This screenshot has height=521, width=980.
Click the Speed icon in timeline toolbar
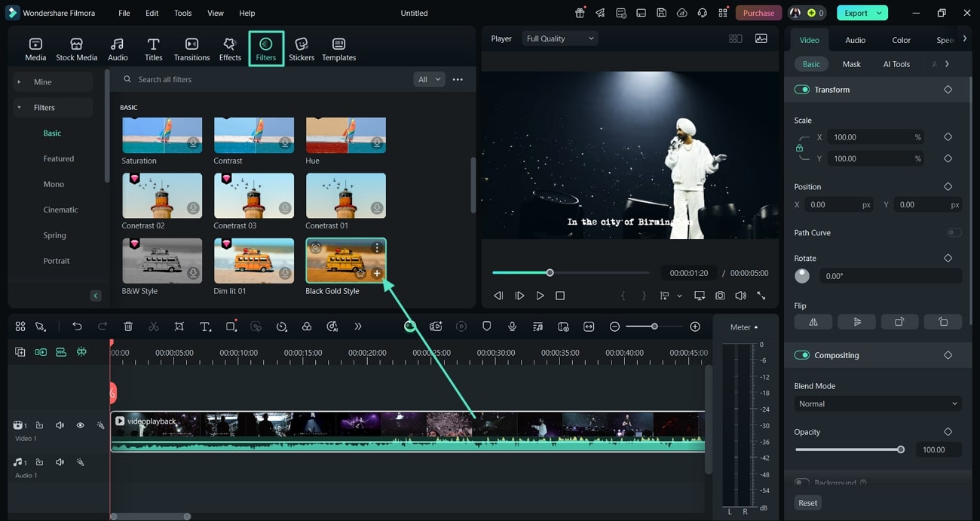(x=282, y=326)
